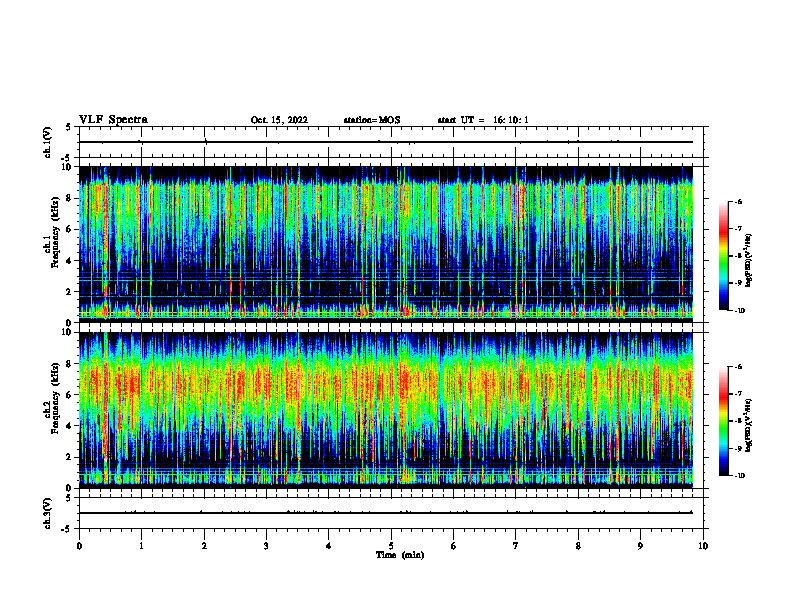792x612 pixels.
Task: Click the "station=MOS" header label
Action: click(372, 120)
